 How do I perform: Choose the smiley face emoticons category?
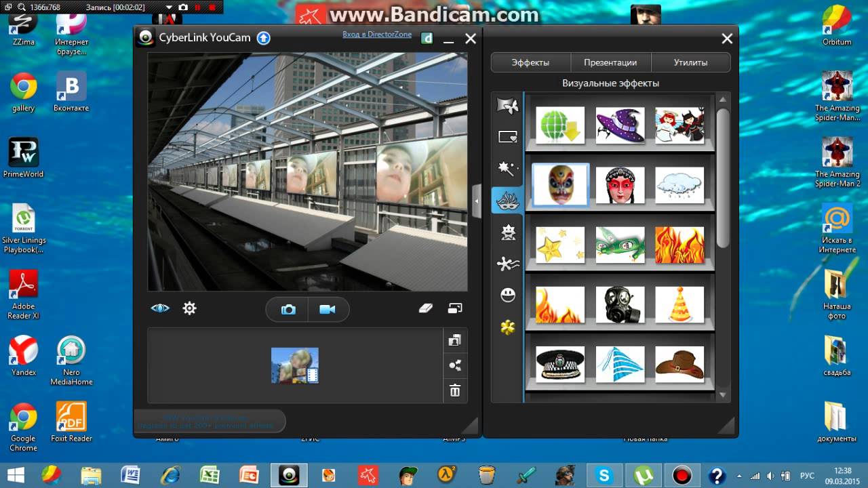tap(508, 296)
